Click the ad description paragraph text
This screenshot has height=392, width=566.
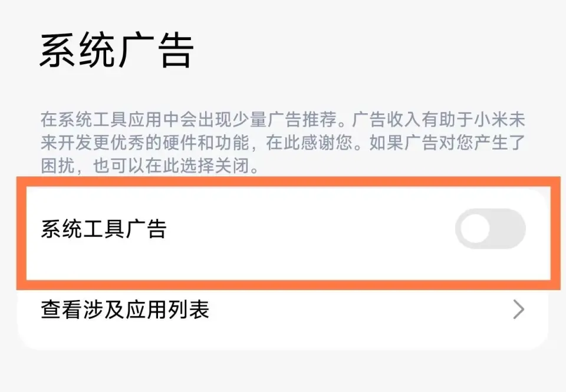click(283, 143)
